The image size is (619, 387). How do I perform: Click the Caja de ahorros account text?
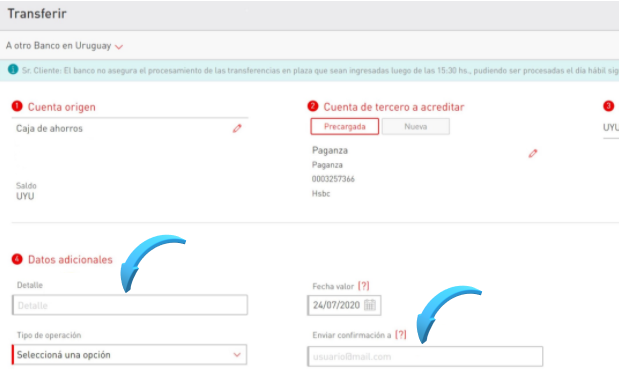tap(49, 128)
